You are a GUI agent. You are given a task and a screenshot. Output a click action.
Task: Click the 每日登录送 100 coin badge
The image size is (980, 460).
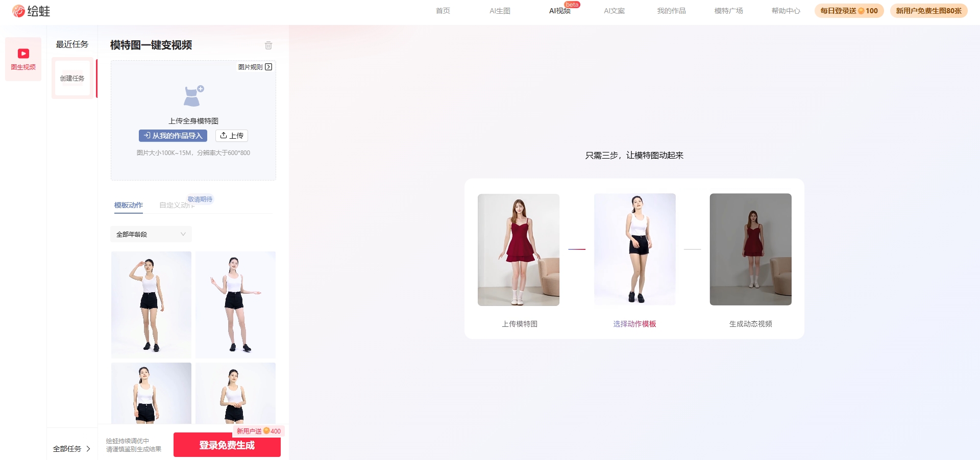[x=849, y=11]
